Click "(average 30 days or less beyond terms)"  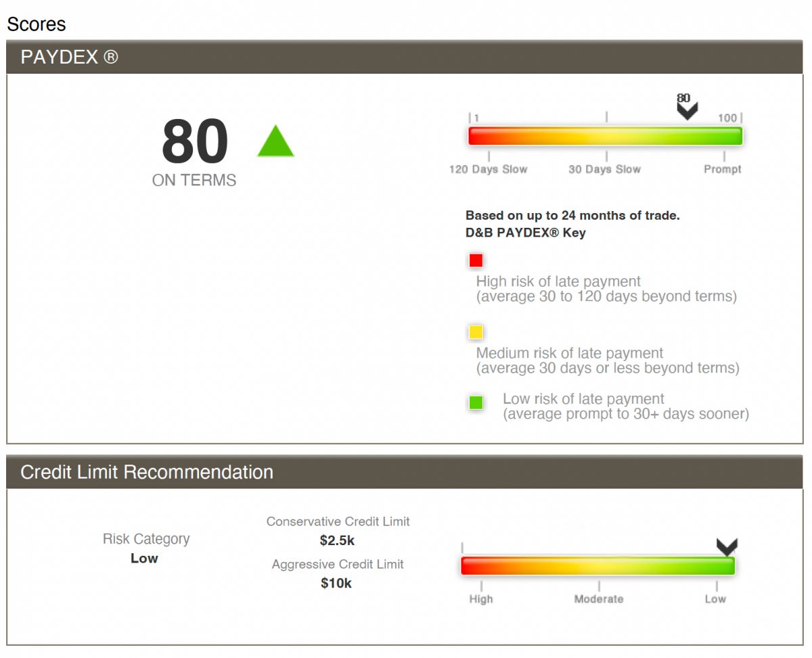click(608, 368)
